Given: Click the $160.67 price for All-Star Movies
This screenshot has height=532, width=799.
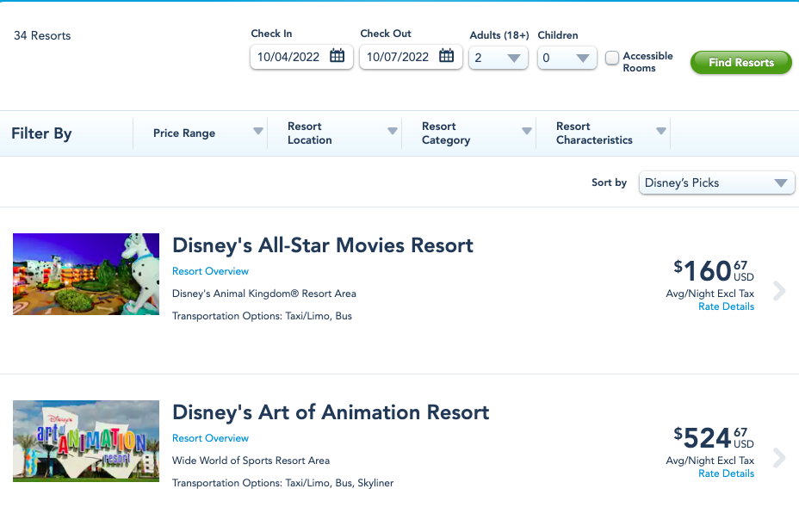Looking at the screenshot, I should point(714,270).
